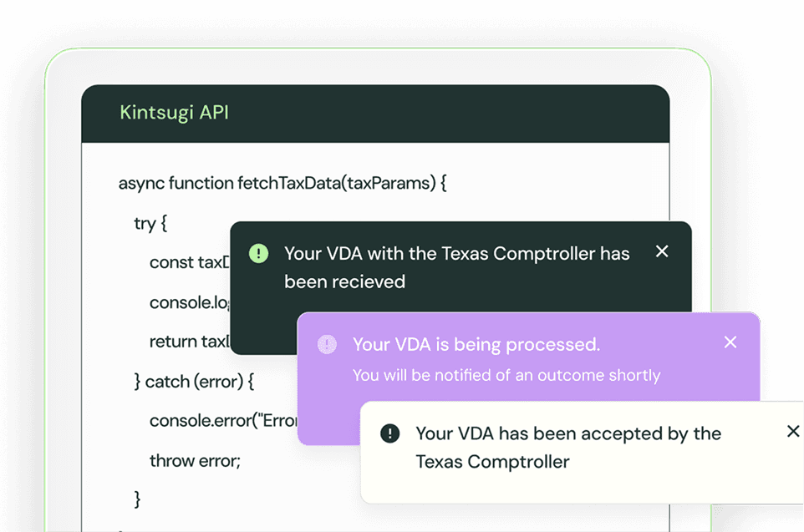
Task: Click the 'Your VDA has been accepted' message
Action: (x=568, y=448)
